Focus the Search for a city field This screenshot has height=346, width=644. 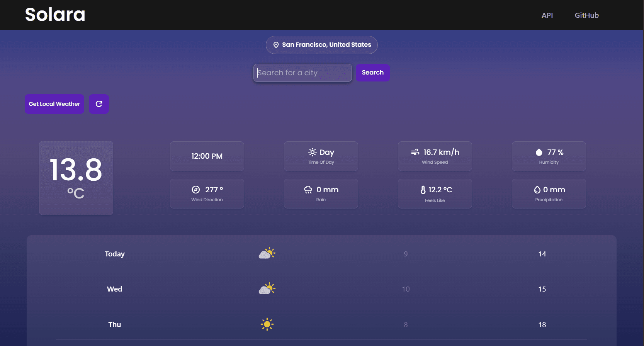click(x=302, y=73)
